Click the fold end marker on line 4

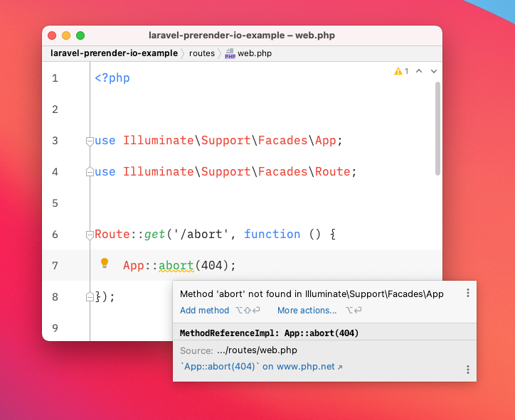(x=90, y=171)
